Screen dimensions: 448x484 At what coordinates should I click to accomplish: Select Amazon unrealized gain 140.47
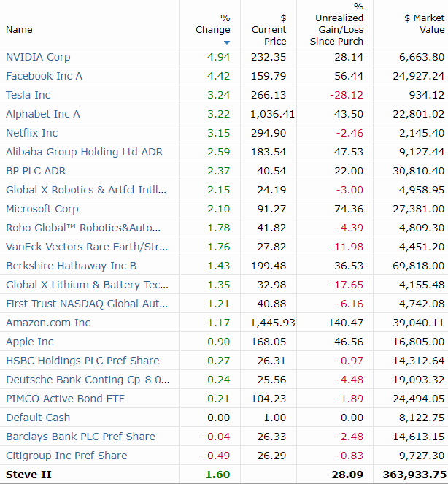click(346, 323)
